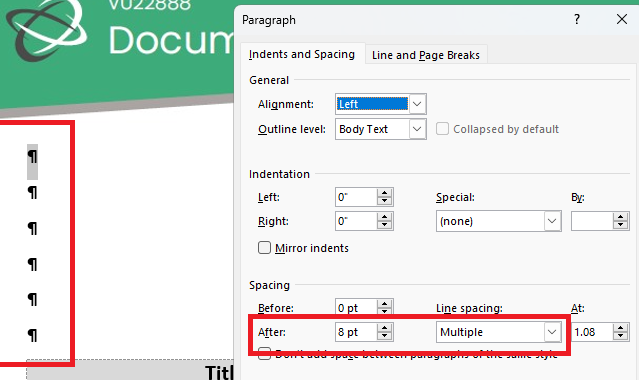Click the Before spacing field

(x=356, y=308)
